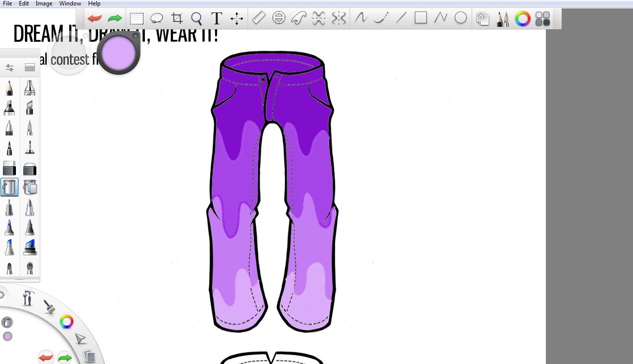Open the File menu
The image size is (633, 364).
(7, 3)
